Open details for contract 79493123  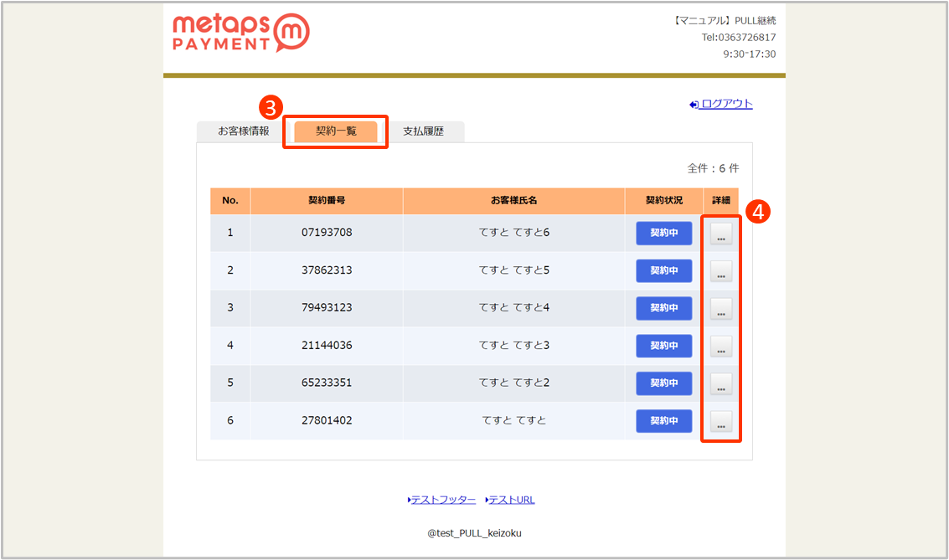click(721, 309)
